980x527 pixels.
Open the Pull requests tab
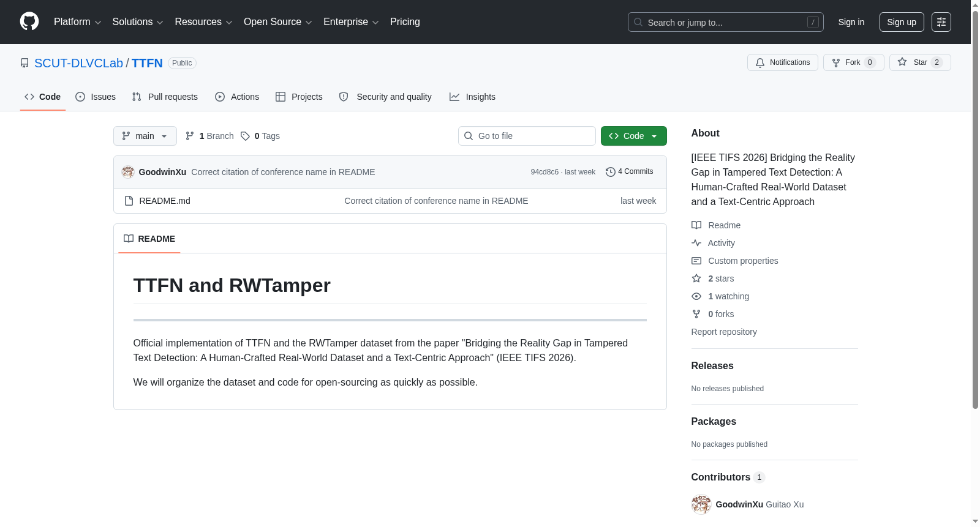[165, 97]
